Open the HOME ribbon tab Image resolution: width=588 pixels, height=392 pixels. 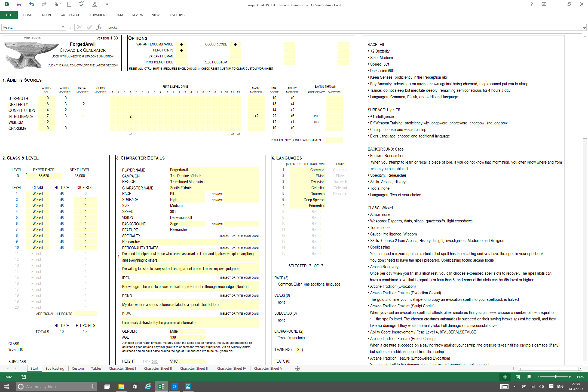coord(27,15)
